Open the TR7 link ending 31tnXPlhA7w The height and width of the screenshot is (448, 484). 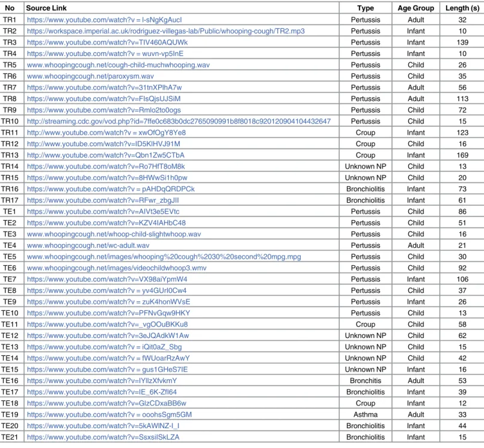click(x=105, y=87)
